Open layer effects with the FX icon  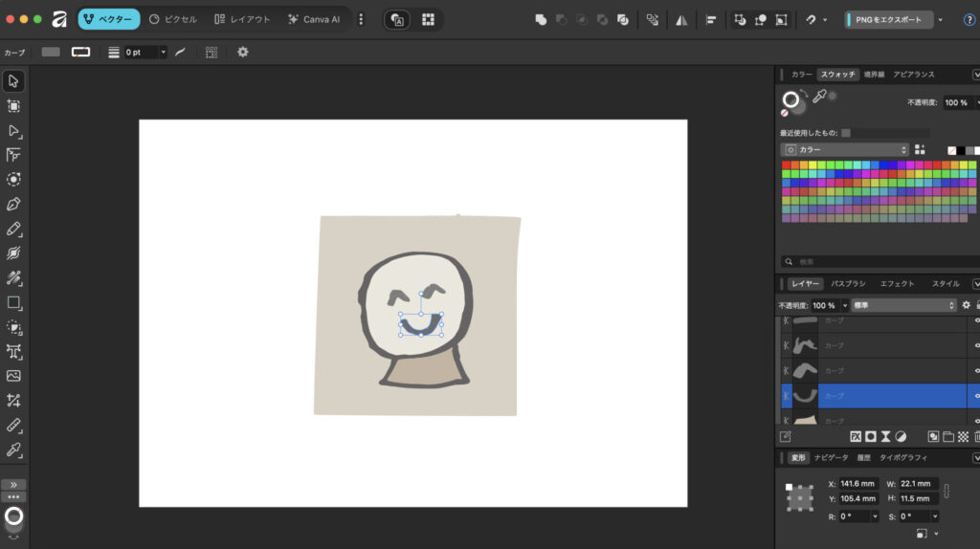(x=856, y=436)
